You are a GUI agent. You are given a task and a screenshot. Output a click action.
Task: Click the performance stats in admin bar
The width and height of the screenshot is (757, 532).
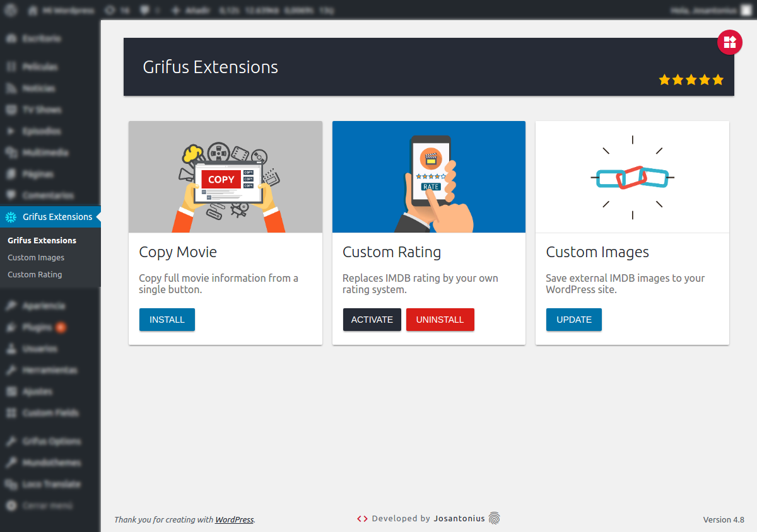[278, 11]
